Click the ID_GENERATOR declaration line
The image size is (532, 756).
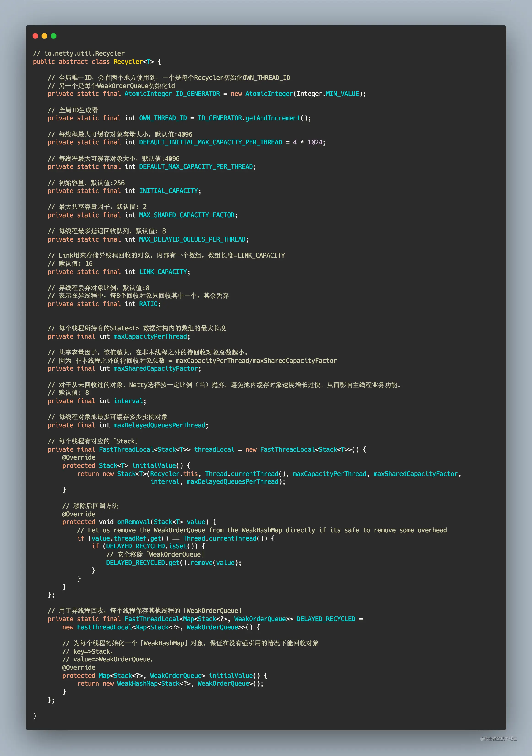tap(207, 94)
